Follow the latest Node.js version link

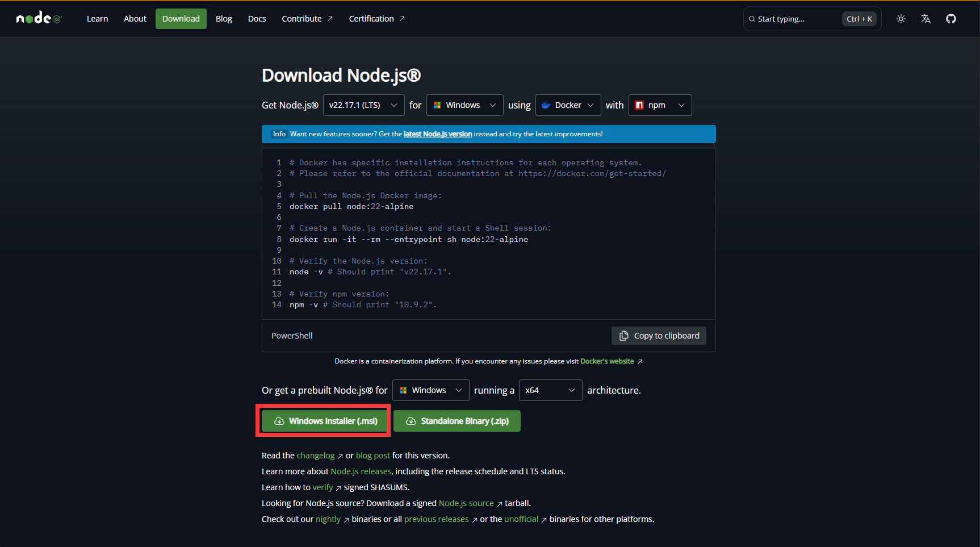438,134
